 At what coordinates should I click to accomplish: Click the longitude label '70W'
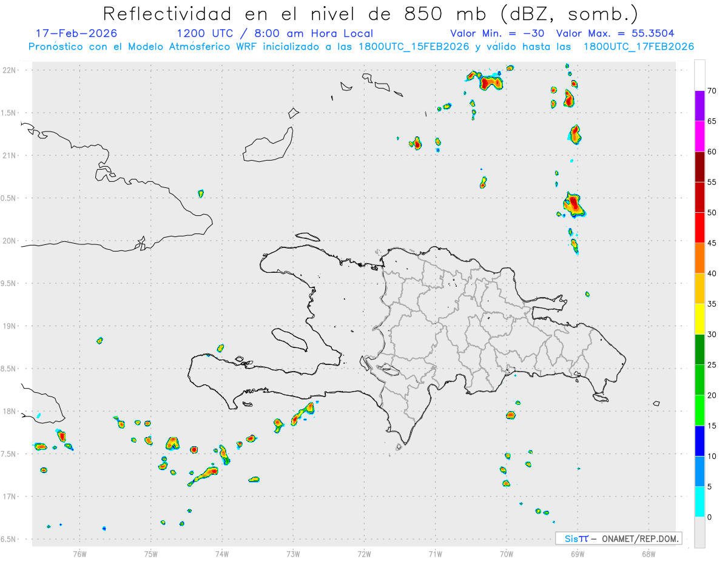[507, 553]
